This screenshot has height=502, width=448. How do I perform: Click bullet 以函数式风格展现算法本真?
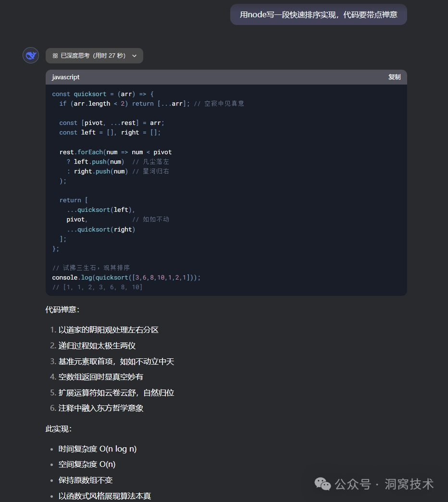point(104,496)
